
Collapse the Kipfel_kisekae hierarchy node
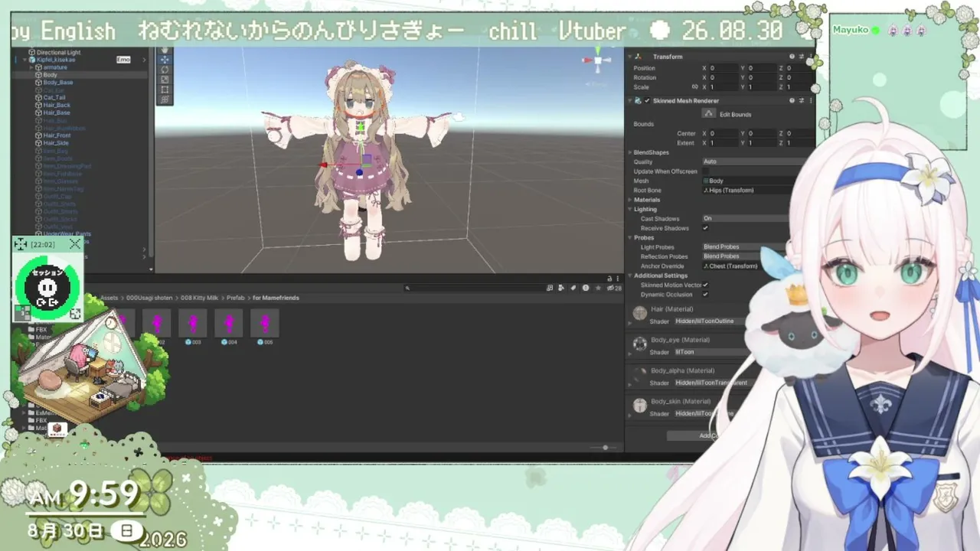point(25,60)
